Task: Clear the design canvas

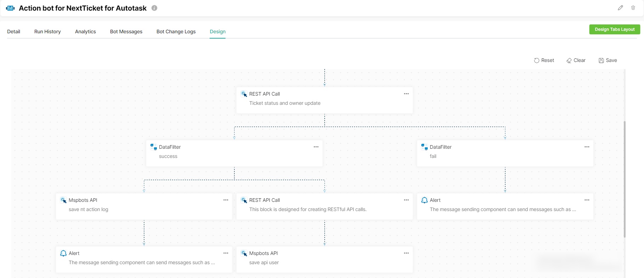Action: pyautogui.click(x=576, y=61)
